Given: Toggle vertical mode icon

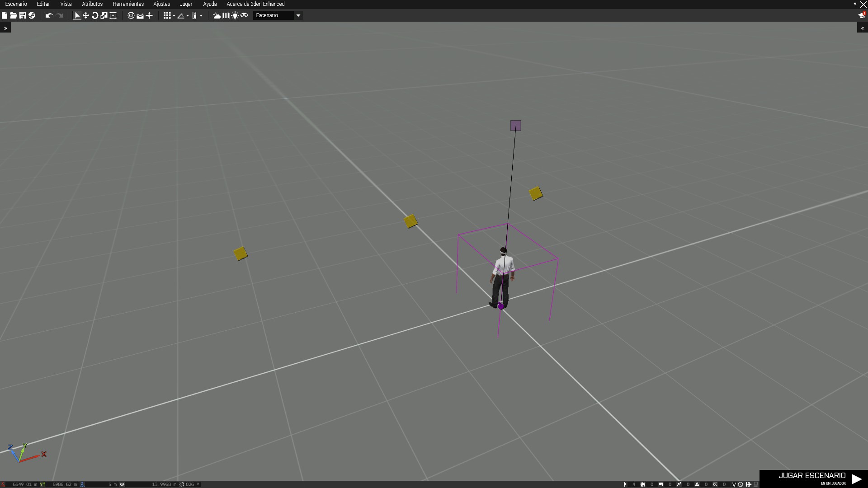Looking at the screenshot, I should (149, 15).
